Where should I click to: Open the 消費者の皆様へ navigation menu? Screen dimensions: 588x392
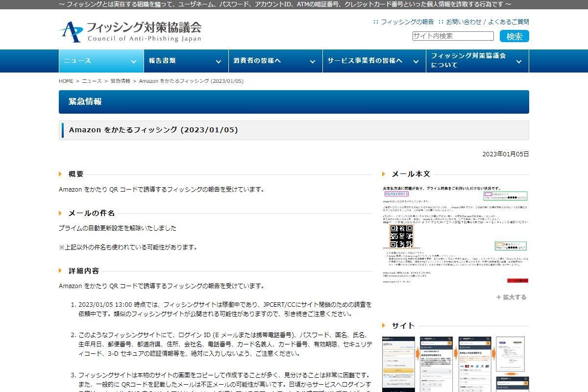274,61
